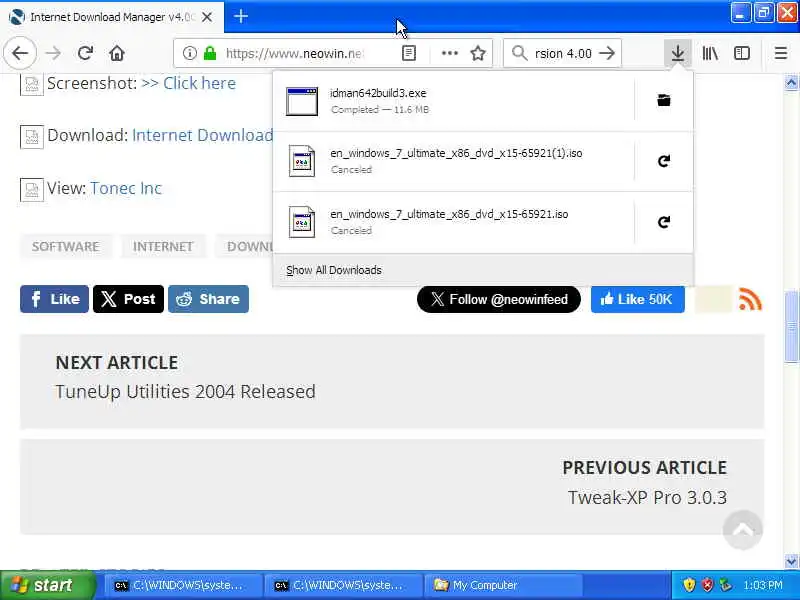Click broken image icon beside Screenshot
The width and height of the screenshot is (800, 600).
32,84
